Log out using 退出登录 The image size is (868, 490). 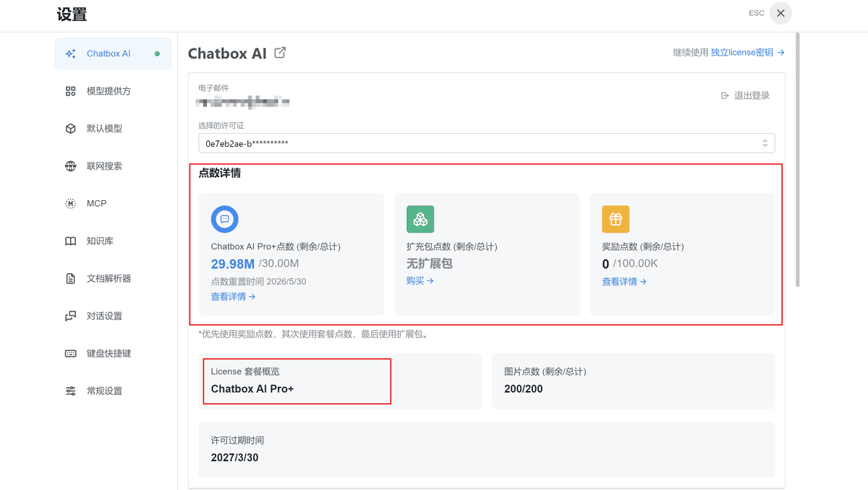coord(746,95)
